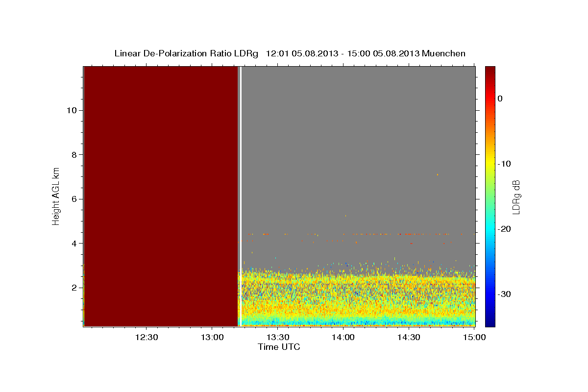
Task: Click the height tick label 6
Action: tap(73, 199)
